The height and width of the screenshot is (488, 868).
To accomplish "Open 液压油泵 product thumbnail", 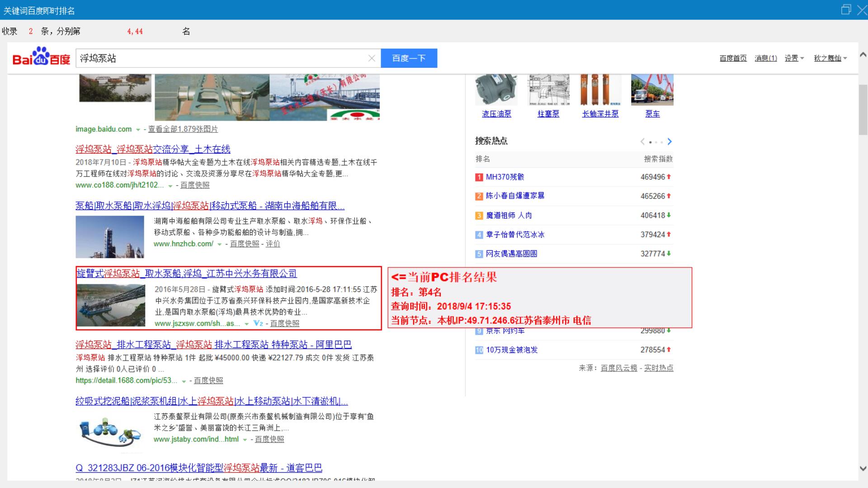I will [x=496, y=90].
